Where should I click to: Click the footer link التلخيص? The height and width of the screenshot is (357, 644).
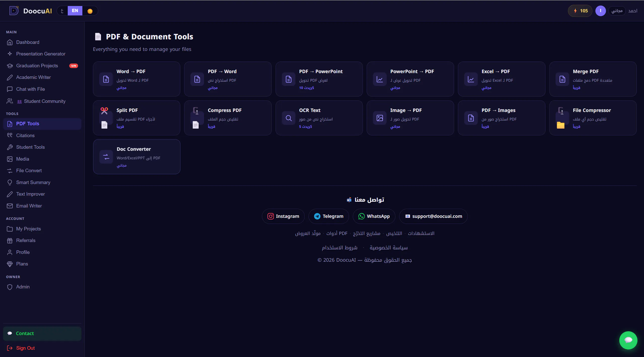[x=394, y=233]
